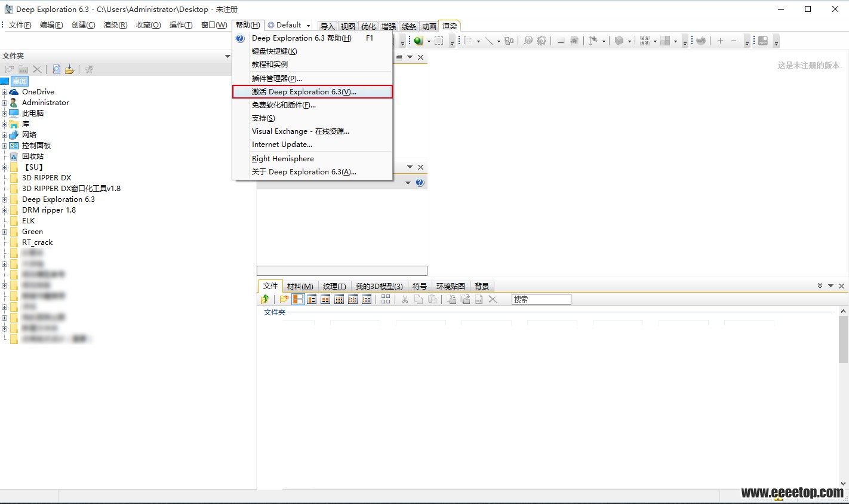Click the gray cube display mode icon
849x504 pixels.
pyautogui.click(x=619, y=41)
